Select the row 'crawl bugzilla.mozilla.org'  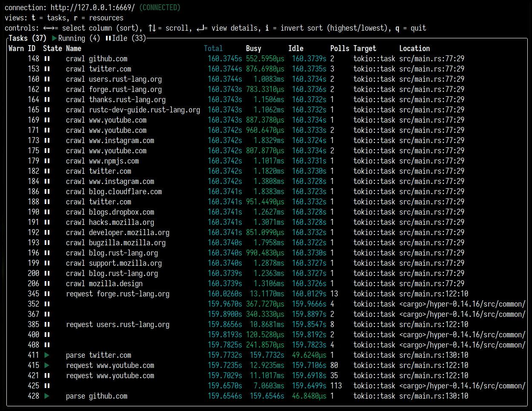(x=267, y=243)
